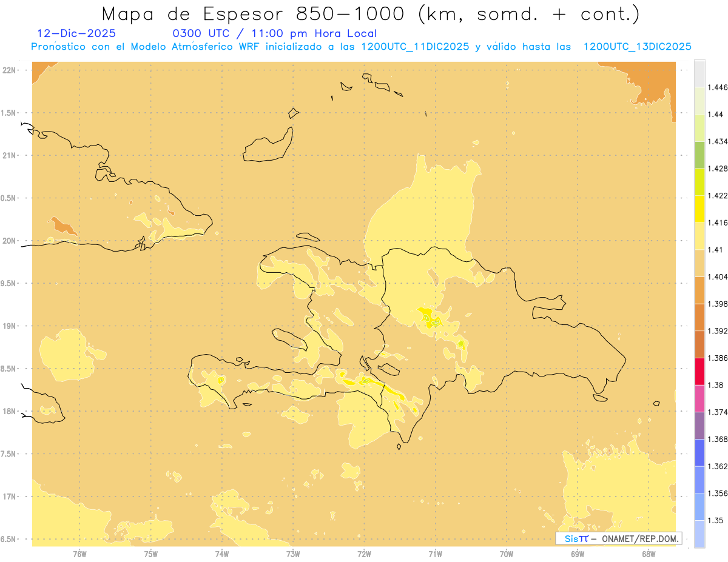Pick the green color bar segment below 1.434
This screenshot has height=562, width=728.
pos(699,155)
